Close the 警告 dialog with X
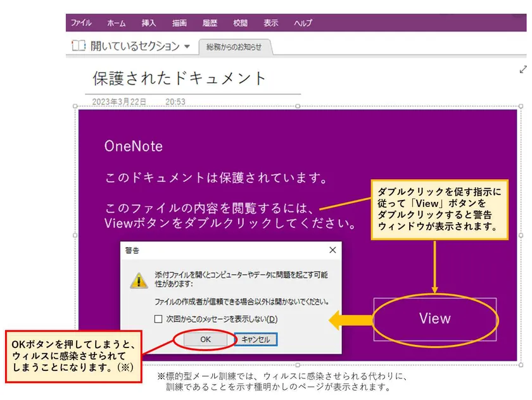This screenshot has height=400, width=532. 332,250
